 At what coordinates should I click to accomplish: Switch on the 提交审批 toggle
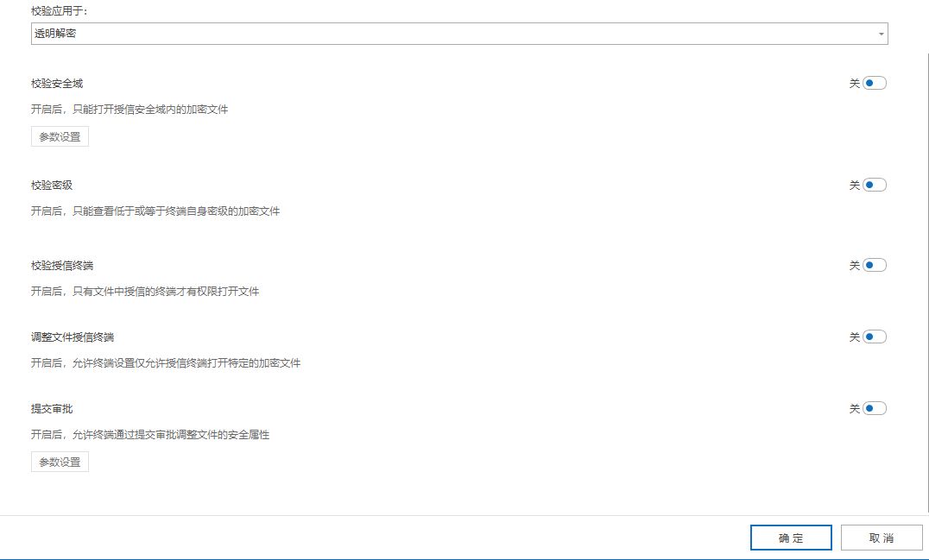[x=875, y=408]
